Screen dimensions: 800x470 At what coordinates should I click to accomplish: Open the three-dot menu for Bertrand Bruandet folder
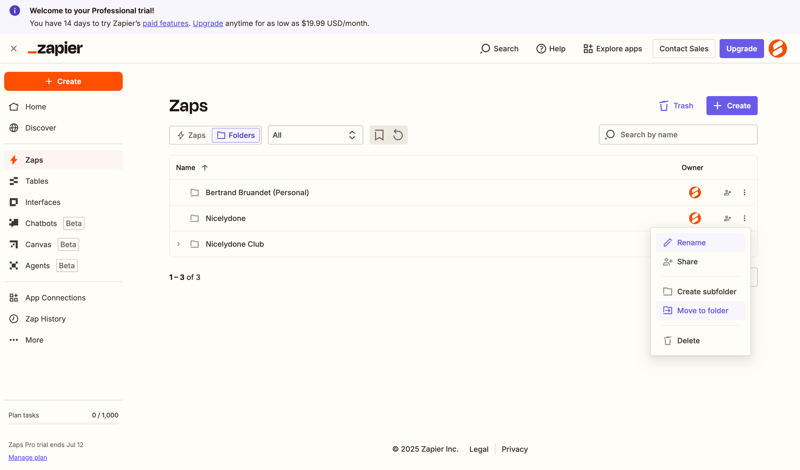pos(744,192)
